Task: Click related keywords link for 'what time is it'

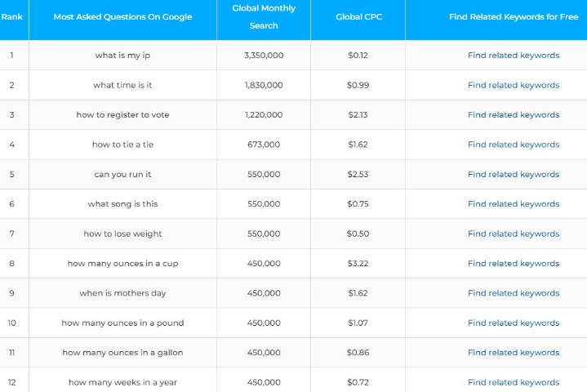Action: point(514,85)
